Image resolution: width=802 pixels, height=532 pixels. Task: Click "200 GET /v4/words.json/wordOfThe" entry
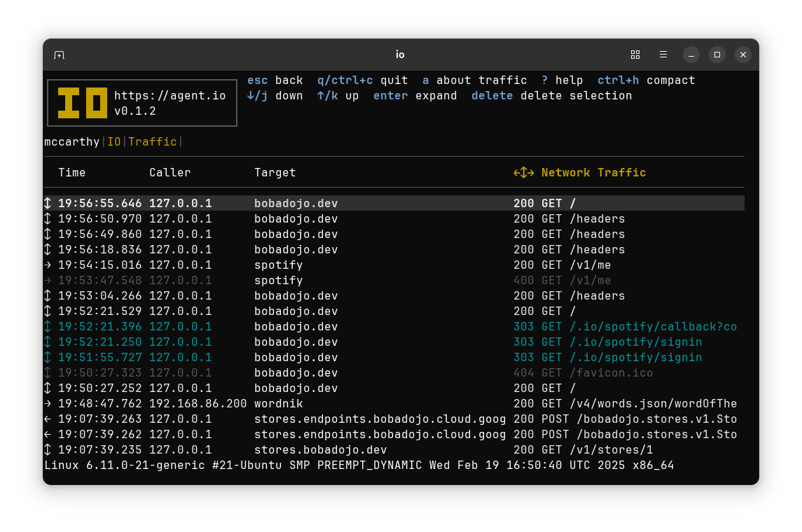point(625,404)
